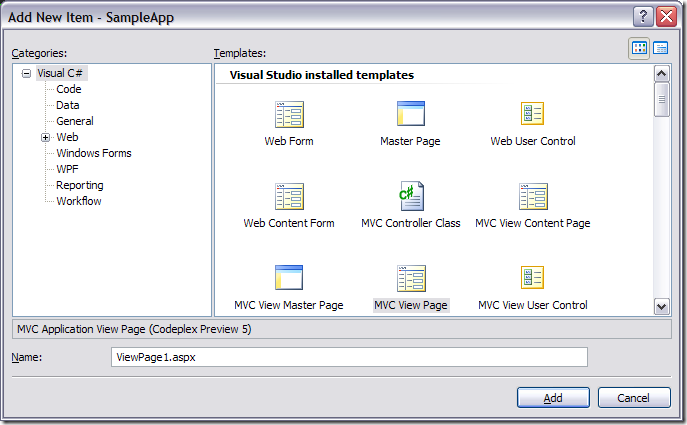Select the Windows Forms category
This screenshot has height=425, width=687.
[93, 153]
